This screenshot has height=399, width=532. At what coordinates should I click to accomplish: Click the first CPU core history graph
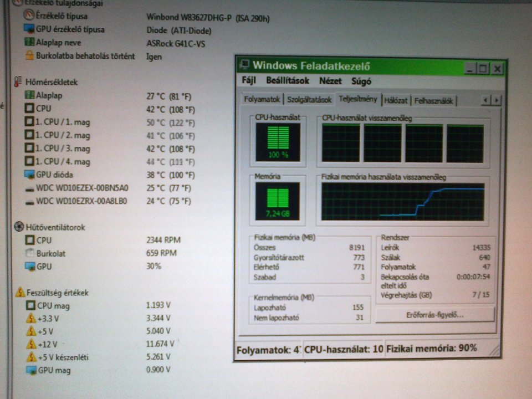341,143
